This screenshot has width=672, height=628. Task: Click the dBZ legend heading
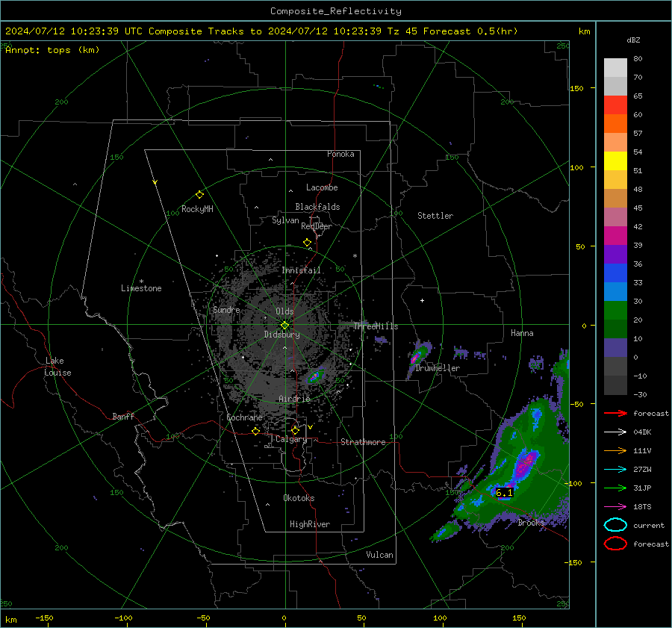(633, 40)
